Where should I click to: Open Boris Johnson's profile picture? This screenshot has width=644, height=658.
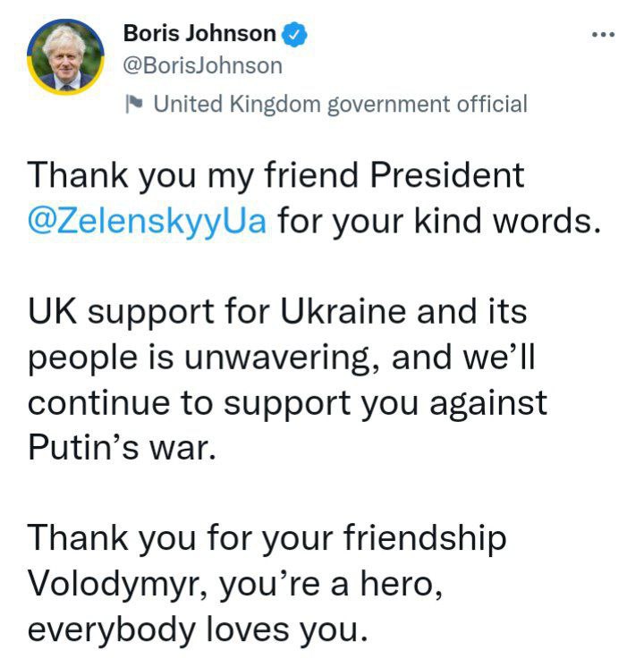[x=64, y=58]
